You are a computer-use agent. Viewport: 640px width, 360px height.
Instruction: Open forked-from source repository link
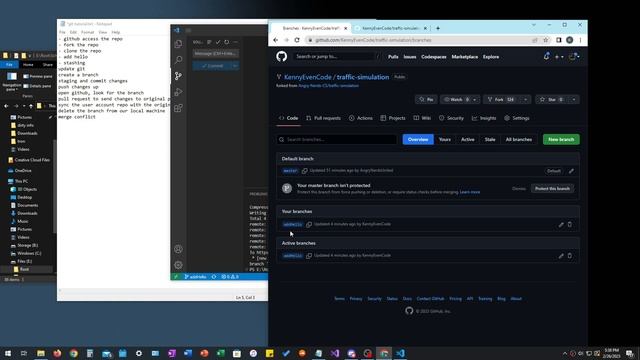329,86
